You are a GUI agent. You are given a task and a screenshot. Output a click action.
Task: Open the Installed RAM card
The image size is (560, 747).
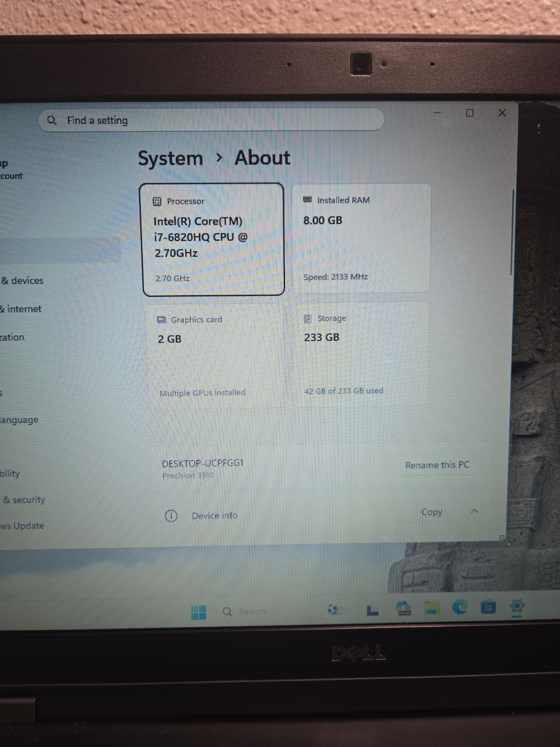coord(362,238)
